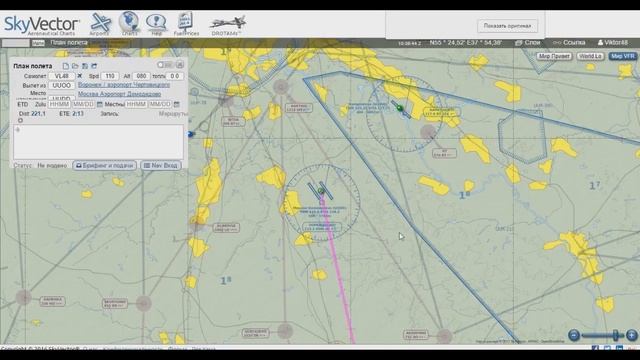Open the local time calendar icon
Screen dimensions: 640x360
click(176, 104)
